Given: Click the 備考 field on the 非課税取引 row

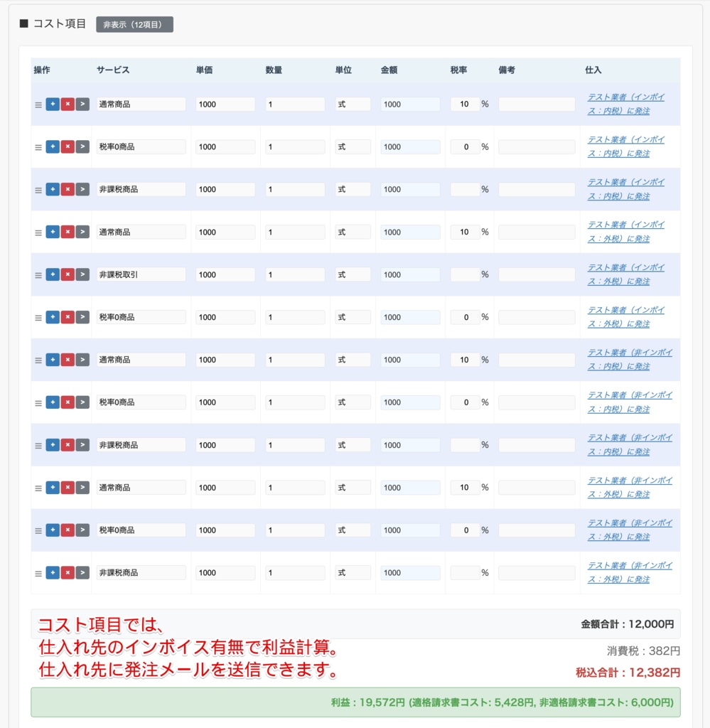Looking at the screenshot, I should pos(536,274).
